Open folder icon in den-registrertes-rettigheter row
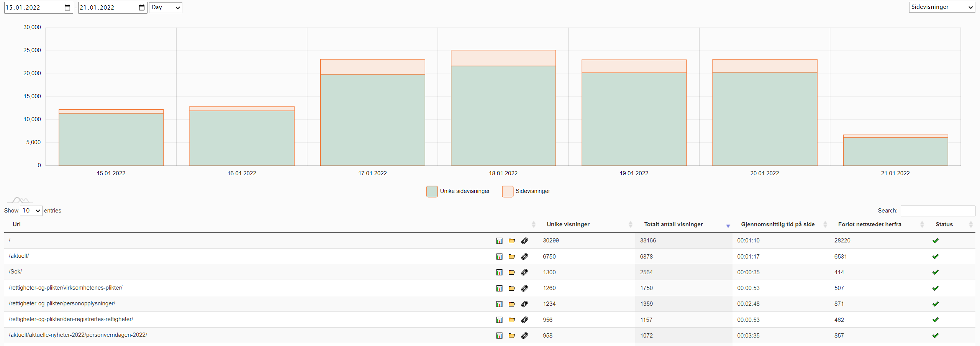The image size is (980, 346). coord(512,320)
